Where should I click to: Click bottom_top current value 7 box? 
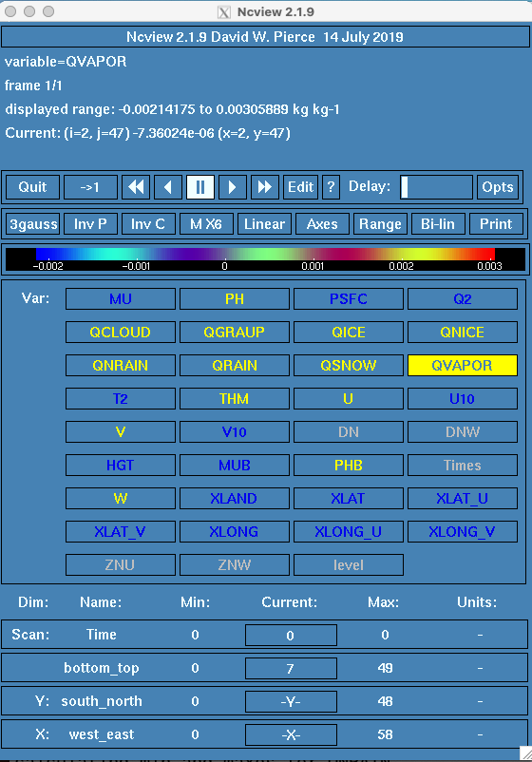(291, 668)
